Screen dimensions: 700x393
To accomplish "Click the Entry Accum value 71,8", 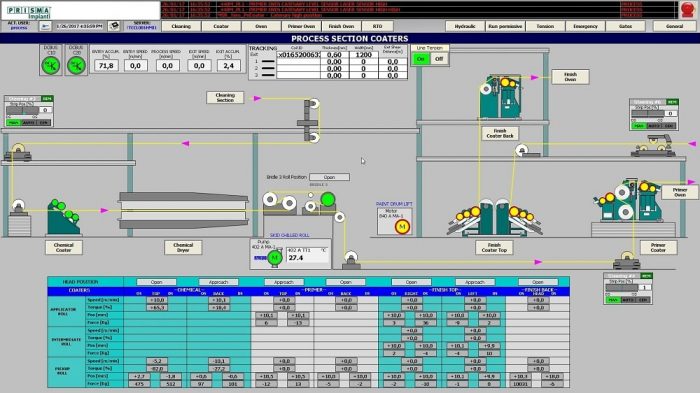I will [x=106, y=66].
